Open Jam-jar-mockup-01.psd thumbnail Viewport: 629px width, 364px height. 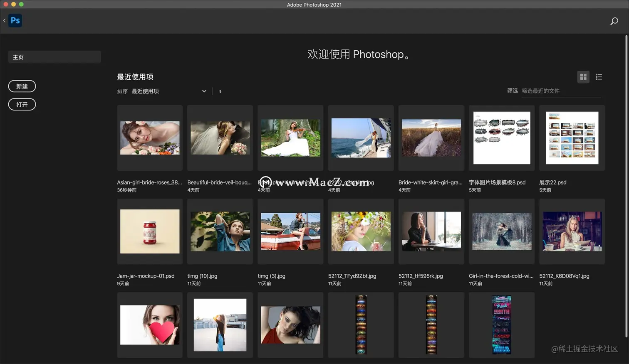pyautogui.click(x=150, y=231)
